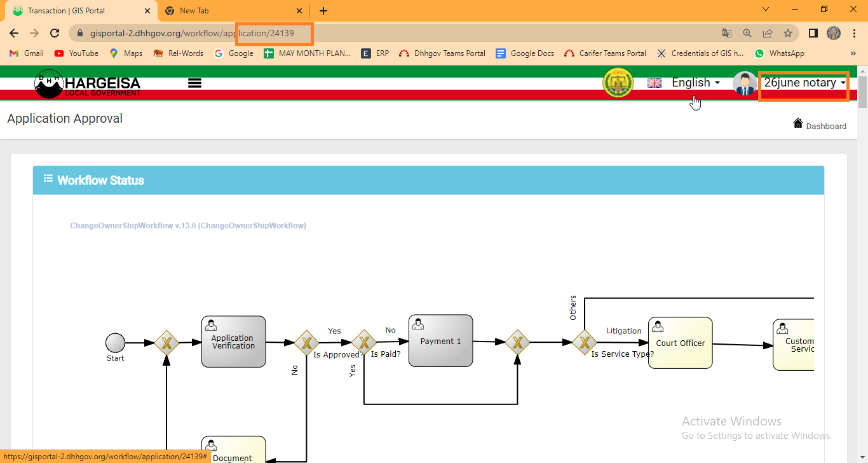Open the Google bookmark
The image size is (868, 463).
coord(234,53)
